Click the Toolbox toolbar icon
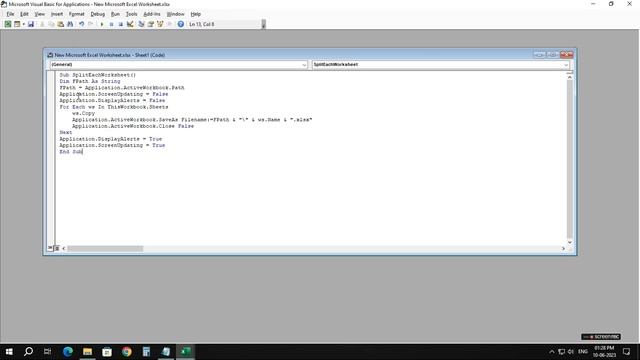640x360 pixels. [169, 24]
